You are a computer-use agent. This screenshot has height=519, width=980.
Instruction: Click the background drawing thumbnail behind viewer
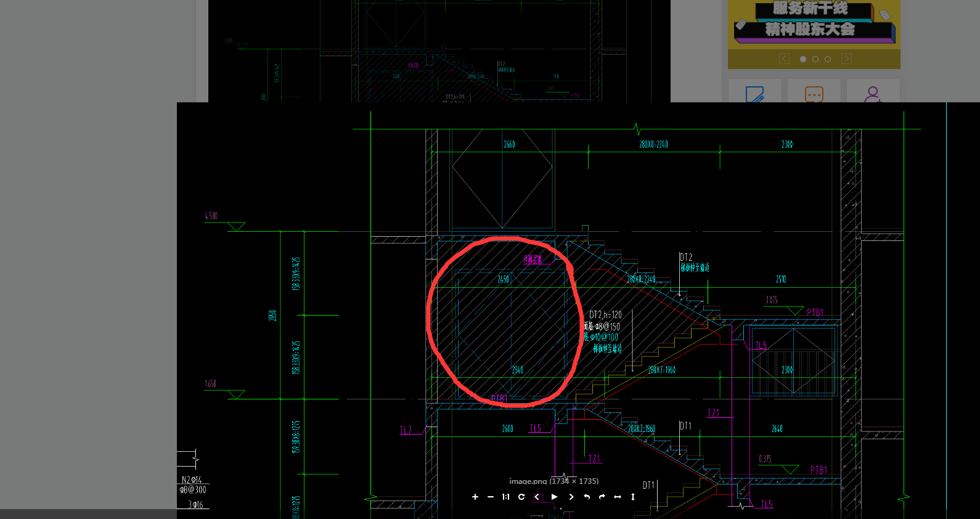[x=439, y=51]
